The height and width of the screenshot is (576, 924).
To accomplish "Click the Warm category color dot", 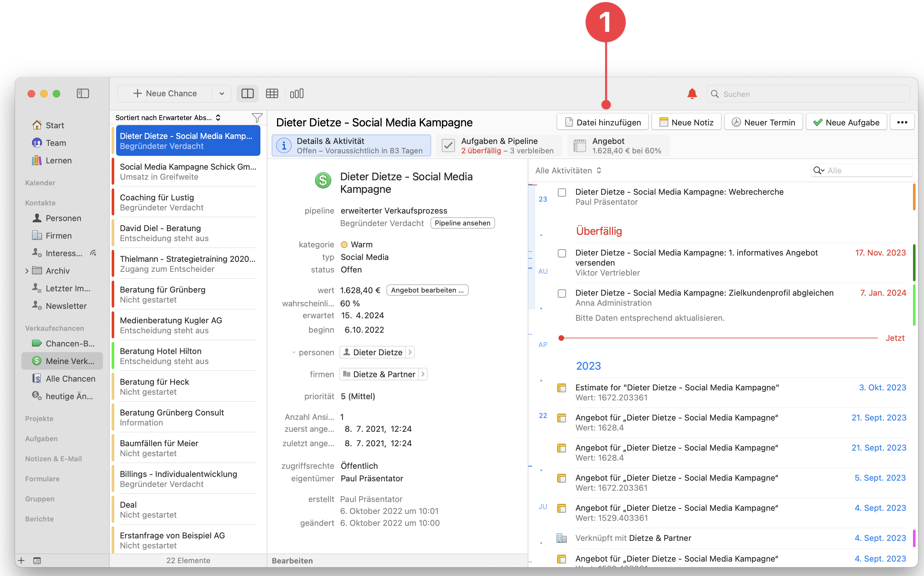I will 344,245.
